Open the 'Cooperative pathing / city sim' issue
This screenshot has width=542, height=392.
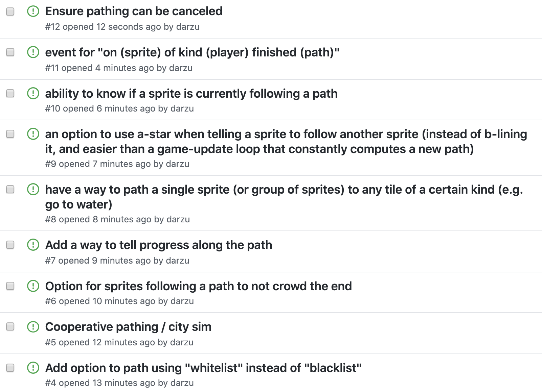[x=128, y=327]
